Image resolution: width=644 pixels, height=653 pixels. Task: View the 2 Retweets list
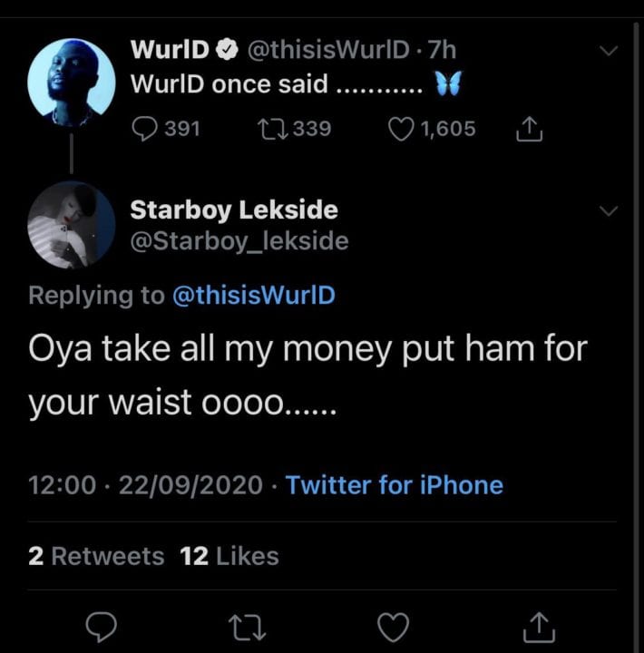click(96, 555)
